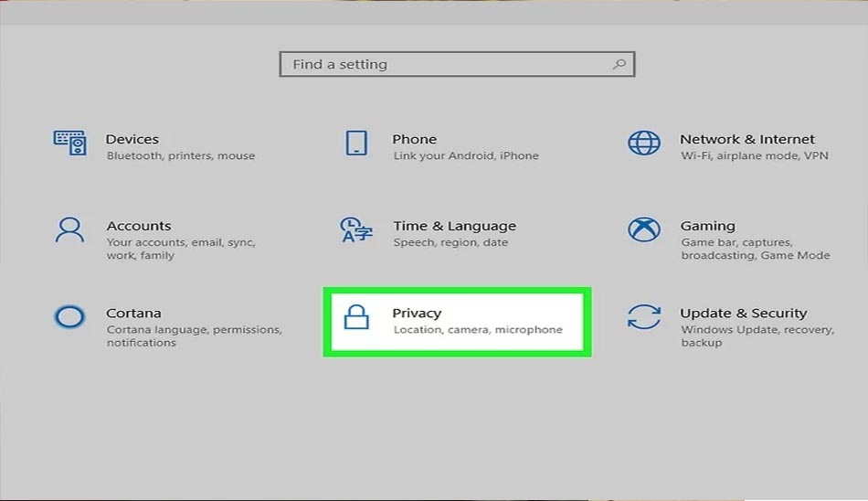Open the Cortana settings title
Viewport: 868px width, 501px height.
coord(134,313)
